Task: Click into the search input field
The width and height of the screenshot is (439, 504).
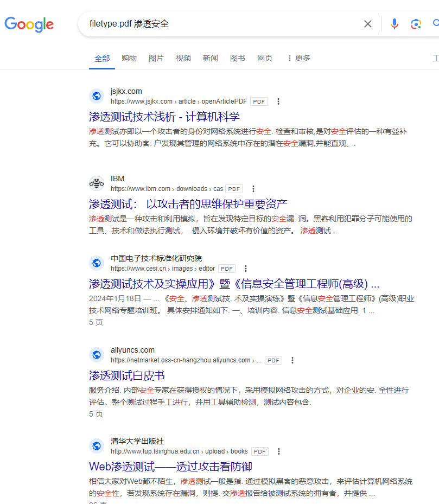Action: point(217,24)
